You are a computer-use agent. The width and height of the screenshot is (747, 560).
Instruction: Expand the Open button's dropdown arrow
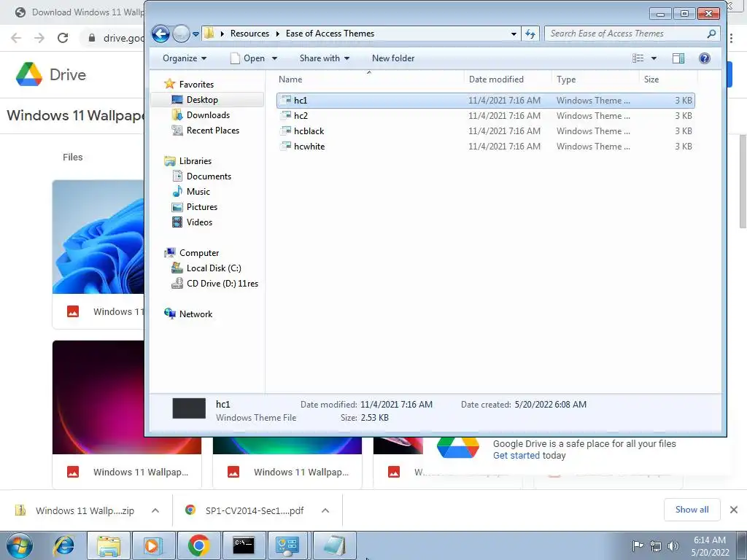pyautogui.click(x=274, y=58)
